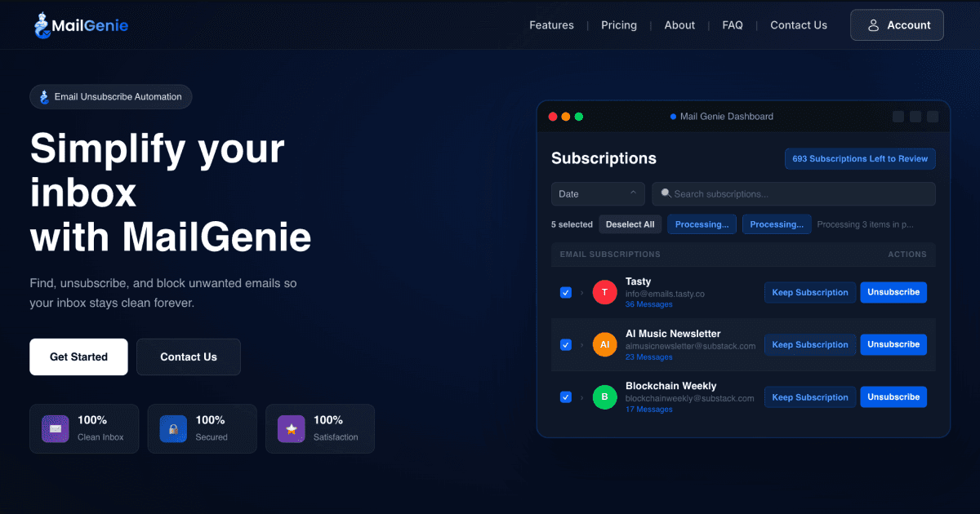Viewport: 980px width, 514px height.
Task: Uncheck the Blockchain Weekly checkbox
Action: point(565,397)
